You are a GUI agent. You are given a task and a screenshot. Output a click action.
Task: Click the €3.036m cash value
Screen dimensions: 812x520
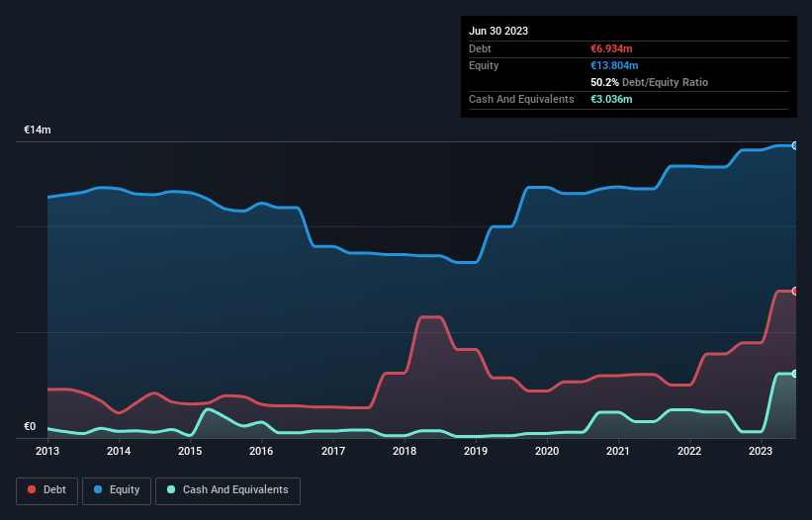[x=611, y=99]
